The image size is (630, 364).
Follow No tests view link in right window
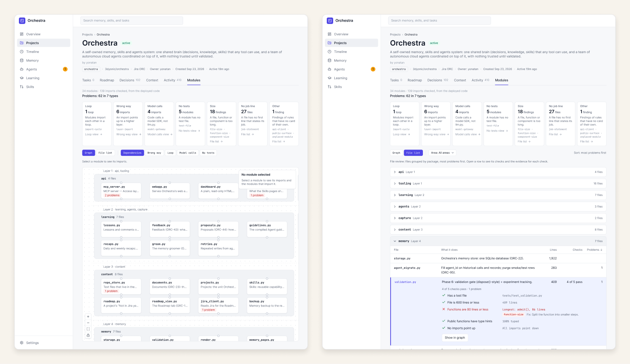click(497, 131)
